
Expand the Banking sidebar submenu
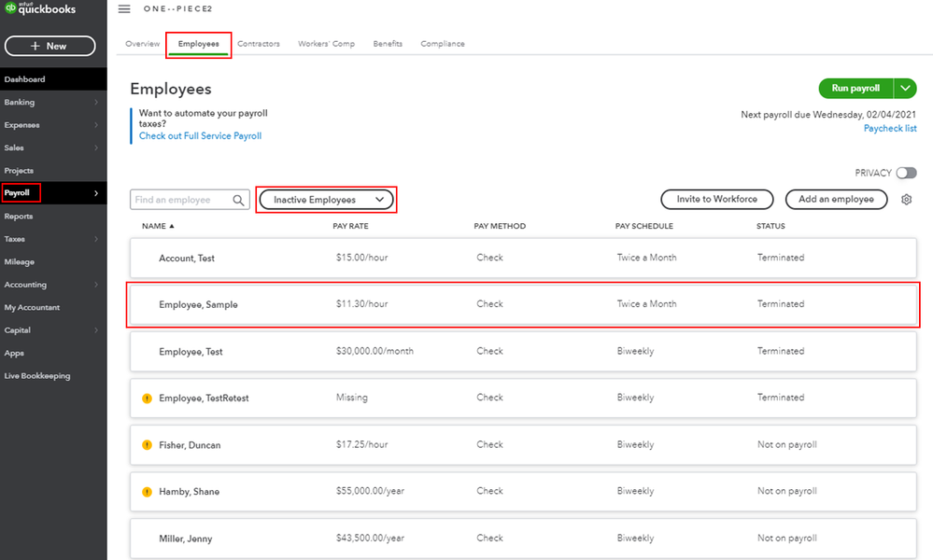(95, 103)
